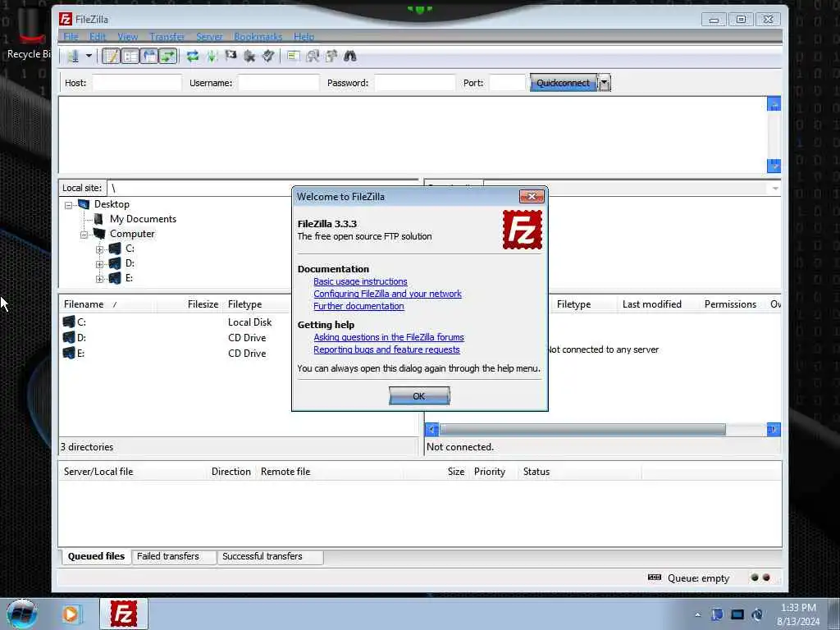Focus the Port input field
Image resolution: width=840 pixels, height=630 pixels.
(507, 83)
